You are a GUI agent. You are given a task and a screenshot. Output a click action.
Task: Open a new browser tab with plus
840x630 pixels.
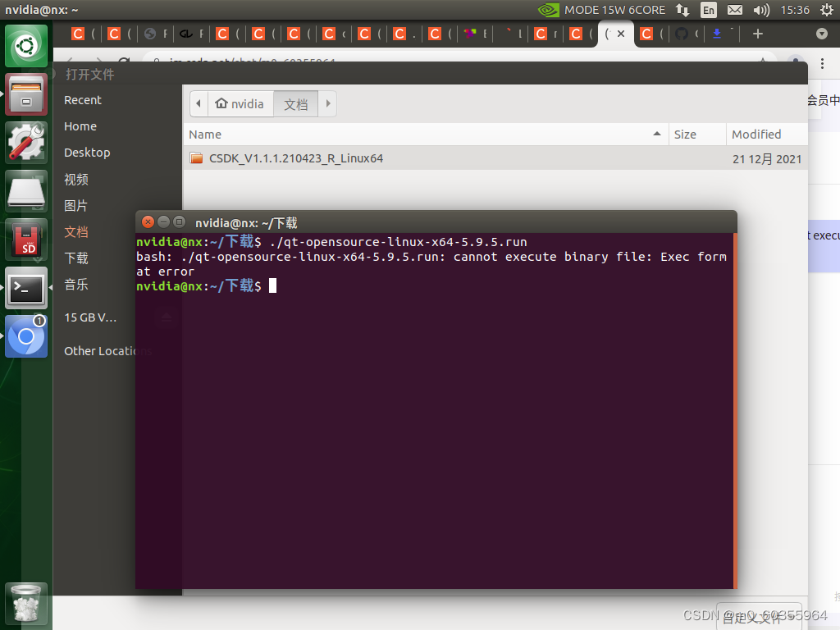[757, 34]
